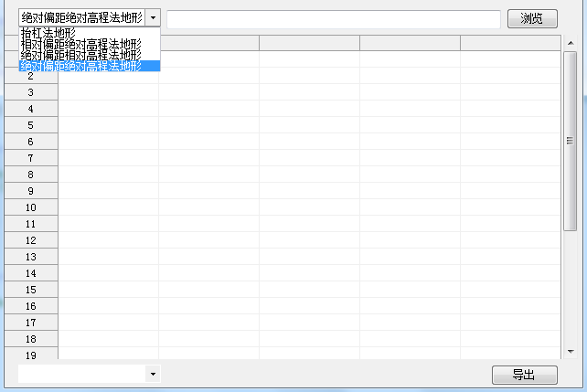Select row 3 header in the grid
587x392 pixels.
(x=30, y=92)
